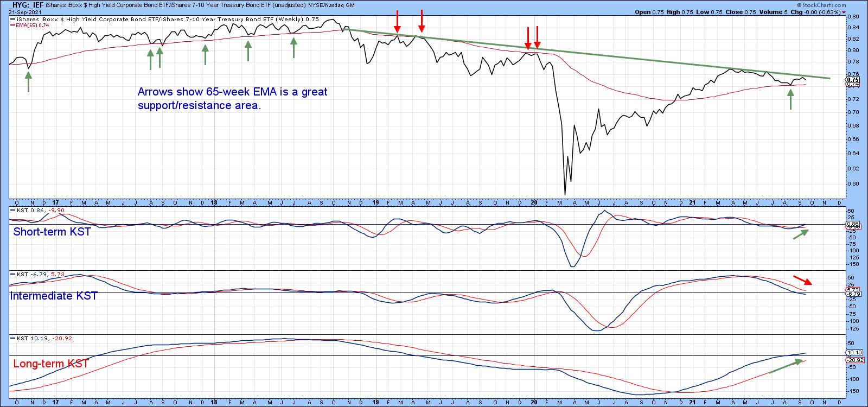Click the 65-week EMA annotation text
The width and height of the screenshot is (868, 407).
click(x=232, y=98)
